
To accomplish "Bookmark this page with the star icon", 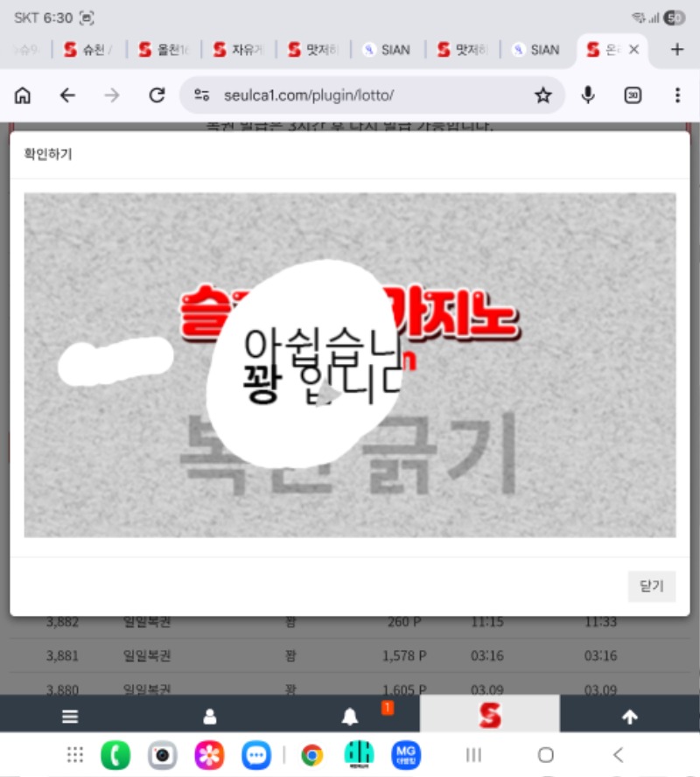I will click(543, 95).
